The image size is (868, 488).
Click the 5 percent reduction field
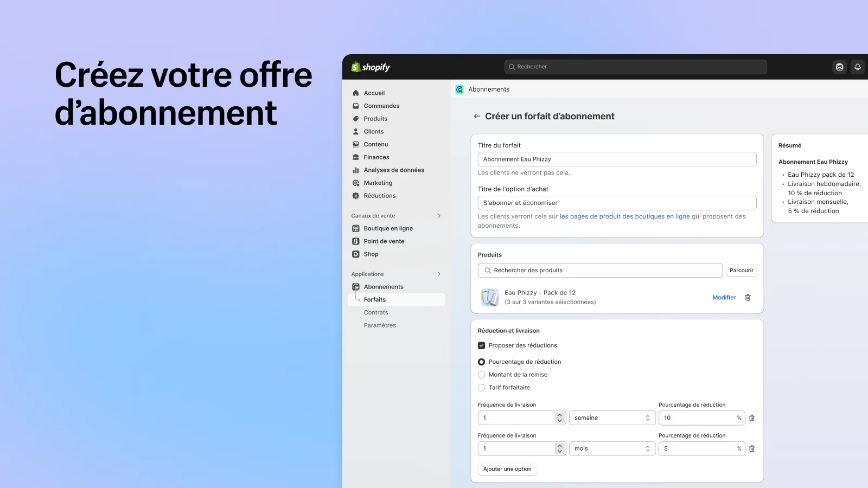(701, 449)
